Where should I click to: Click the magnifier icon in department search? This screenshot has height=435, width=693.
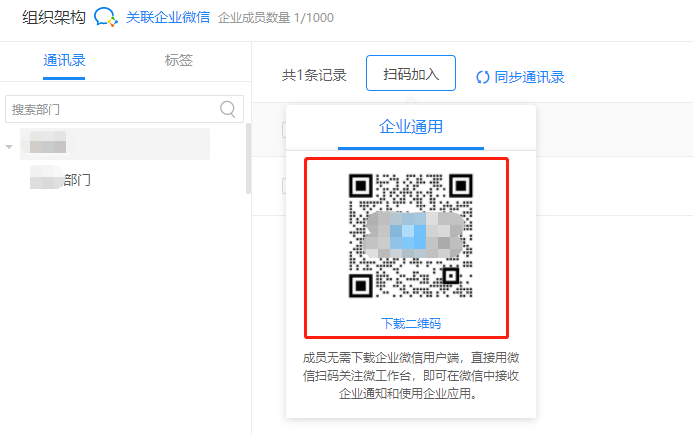point(228,109)
